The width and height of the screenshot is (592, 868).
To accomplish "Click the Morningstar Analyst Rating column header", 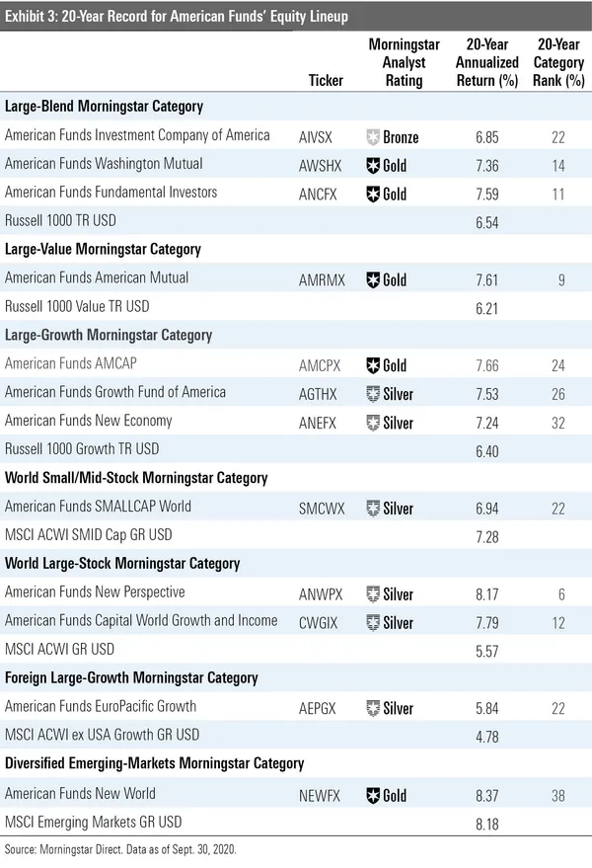I will click(401, 62).
